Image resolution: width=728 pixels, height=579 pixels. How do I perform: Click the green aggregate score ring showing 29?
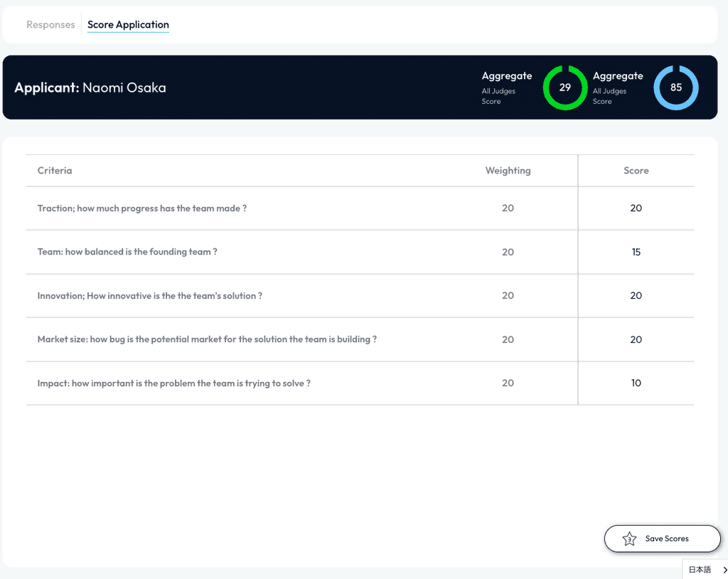pos(565,87)
